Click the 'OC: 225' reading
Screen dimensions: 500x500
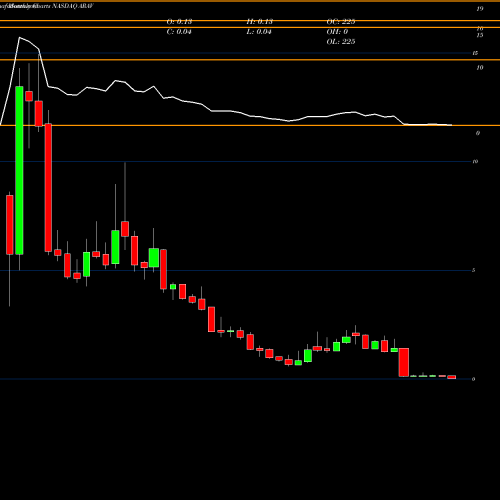click(341, 22)
